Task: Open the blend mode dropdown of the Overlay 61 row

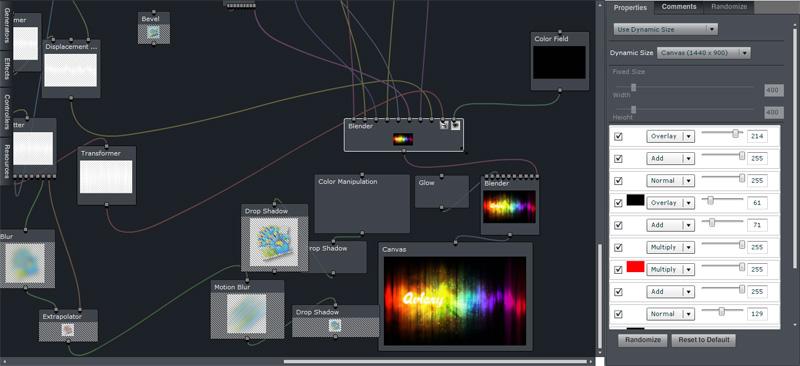Action: (670, 203)
